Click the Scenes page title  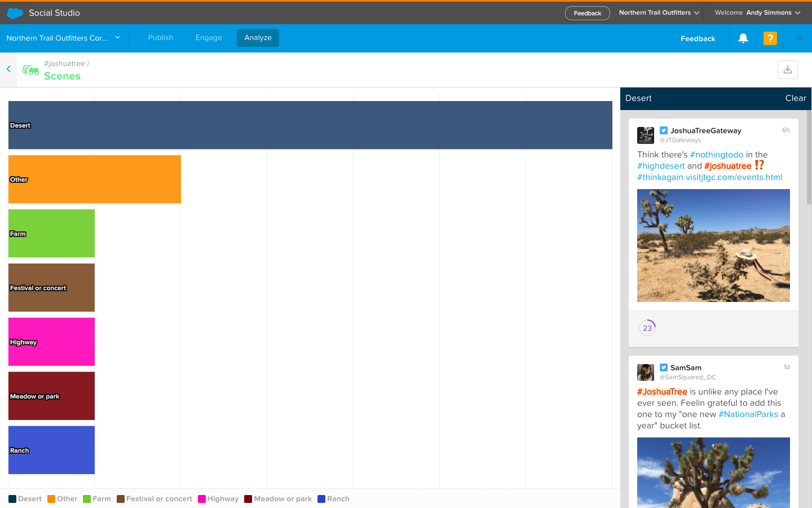coord(62,76)
